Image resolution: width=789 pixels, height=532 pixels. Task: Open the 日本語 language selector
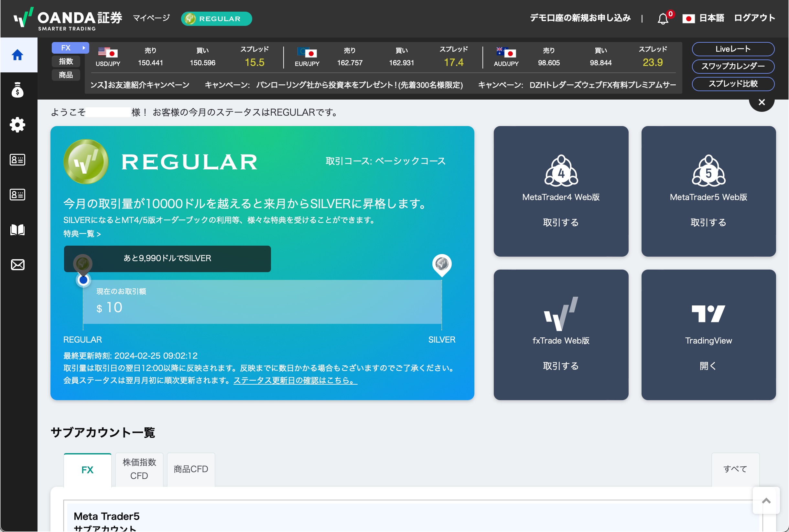pyautogui.click(x=711, y=18)
